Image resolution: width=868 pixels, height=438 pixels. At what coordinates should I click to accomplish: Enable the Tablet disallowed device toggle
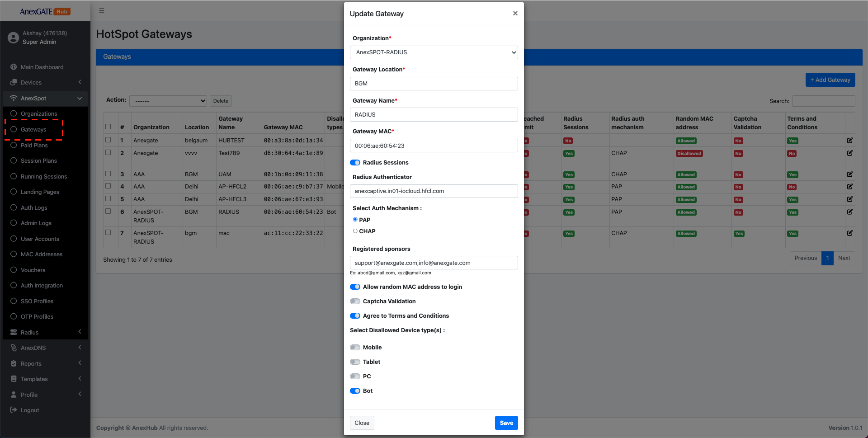tap(355, 362)
